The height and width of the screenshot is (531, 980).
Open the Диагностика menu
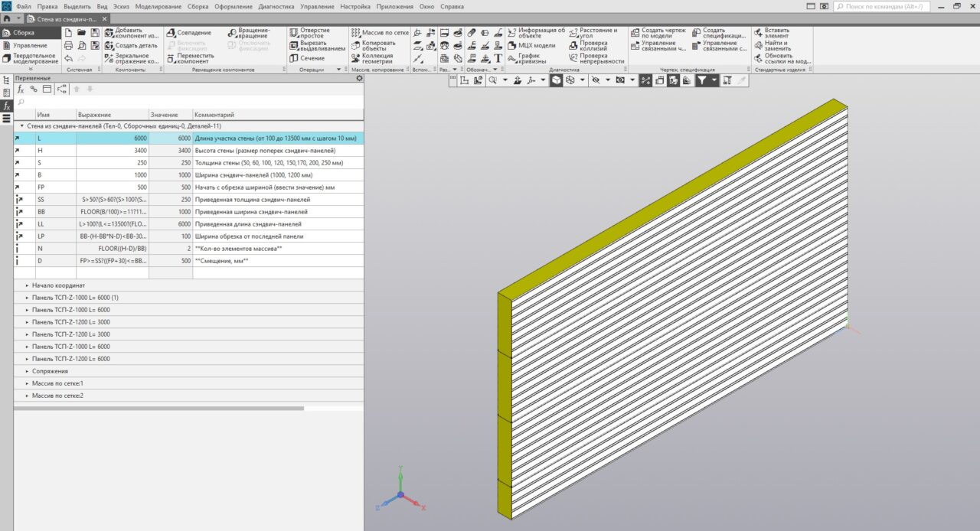tap(276, 6)
